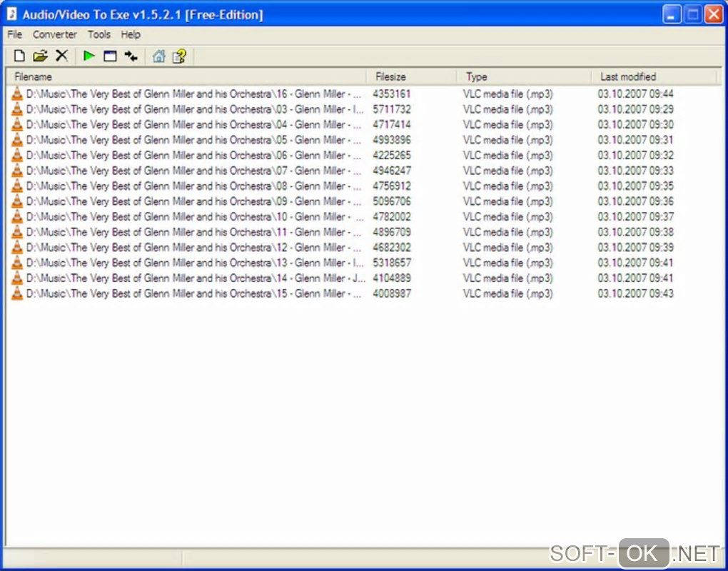This screenshot has width=728, height=571.
Task: Click the VLC cone icon of track 15
Action: 16,293
